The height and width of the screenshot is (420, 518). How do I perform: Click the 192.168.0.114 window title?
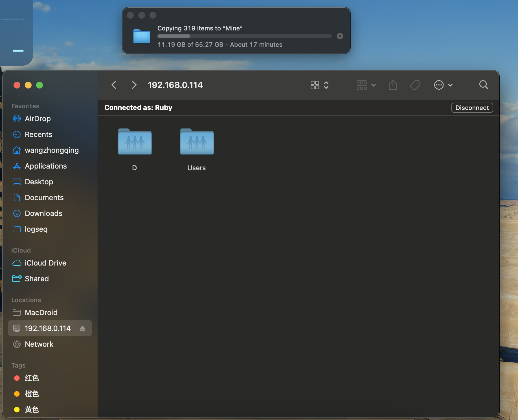175,85
